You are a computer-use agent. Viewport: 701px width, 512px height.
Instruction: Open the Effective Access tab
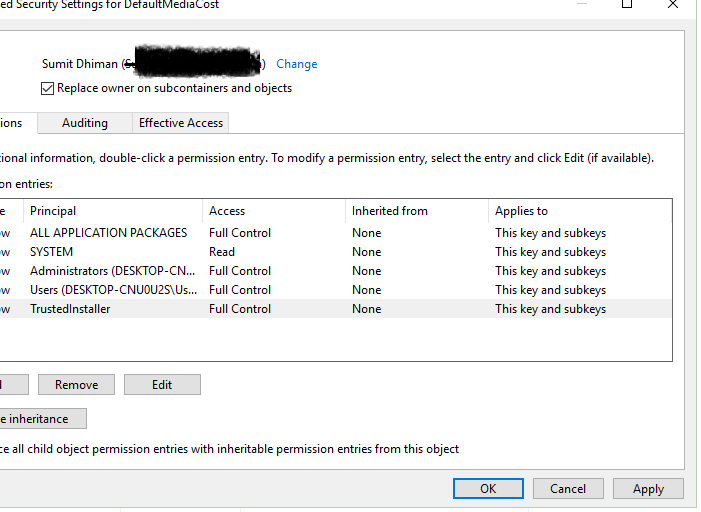click(x=181, y=123)
